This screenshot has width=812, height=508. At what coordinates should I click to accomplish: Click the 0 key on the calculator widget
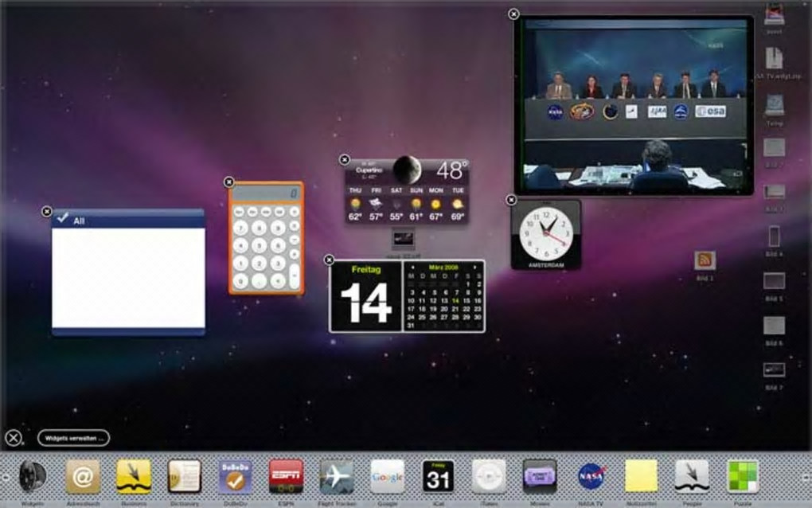tap(240, 281)
